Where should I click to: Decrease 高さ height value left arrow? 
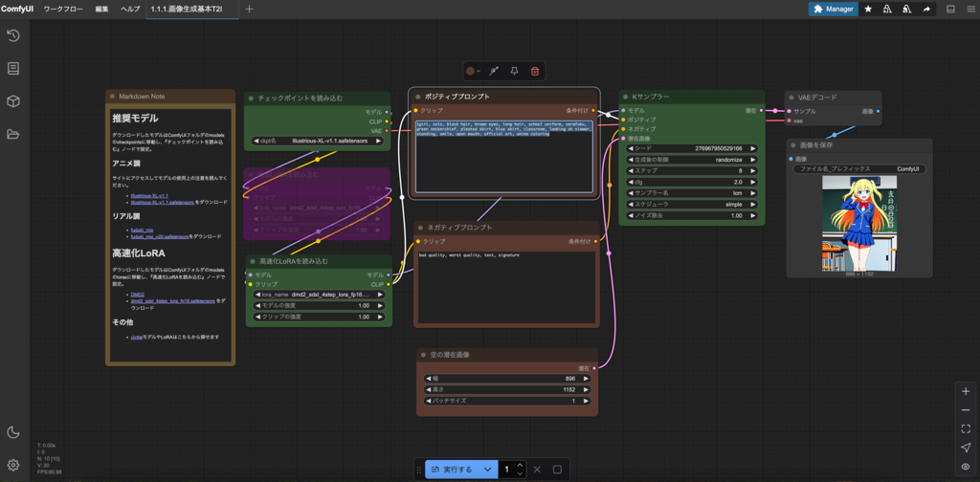428,389
